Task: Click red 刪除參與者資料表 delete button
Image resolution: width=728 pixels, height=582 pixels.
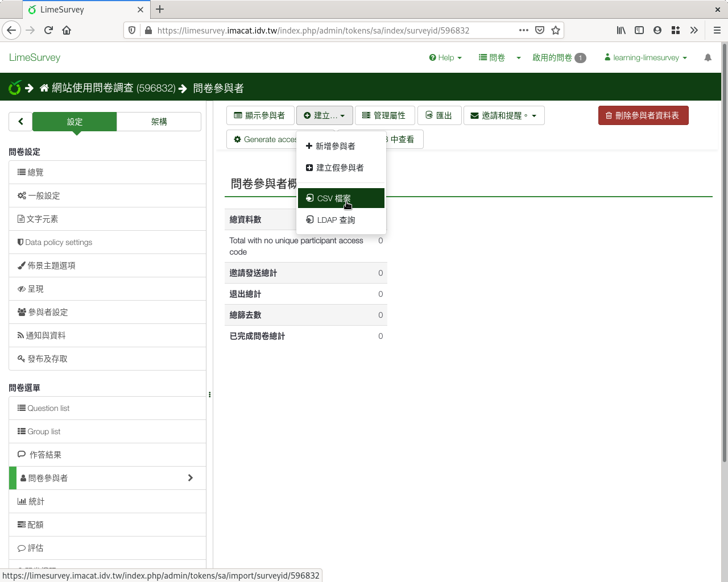Action: [x=643, y=115]
